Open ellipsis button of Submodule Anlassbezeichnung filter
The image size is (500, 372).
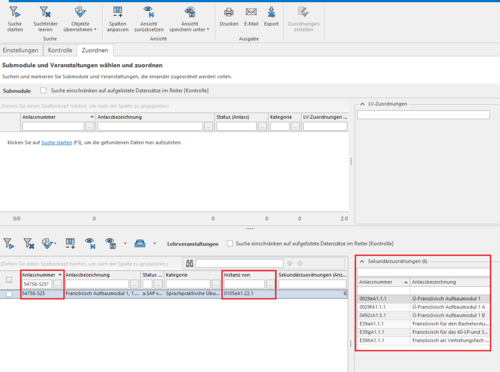pos(208,126)
